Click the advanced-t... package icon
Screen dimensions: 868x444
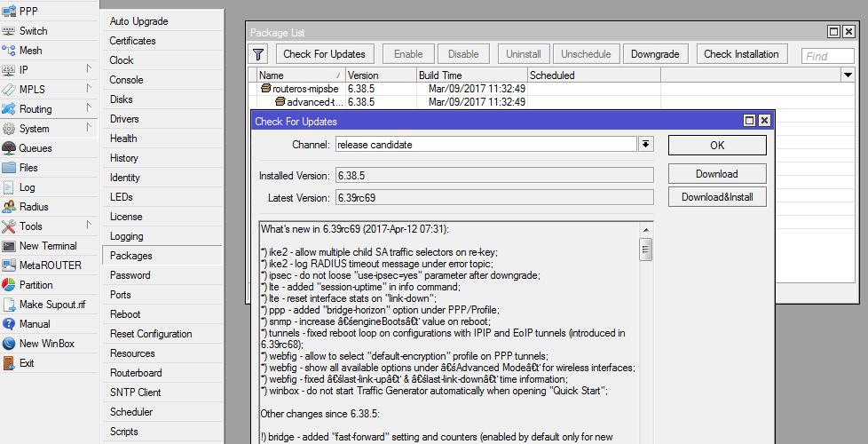pyautogui.click(x=280, y=102)
